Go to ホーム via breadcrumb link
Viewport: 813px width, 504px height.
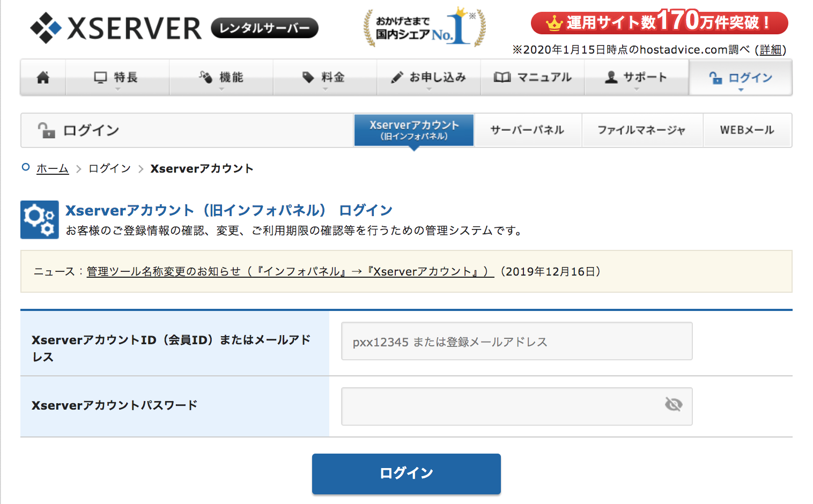point(53,168)
